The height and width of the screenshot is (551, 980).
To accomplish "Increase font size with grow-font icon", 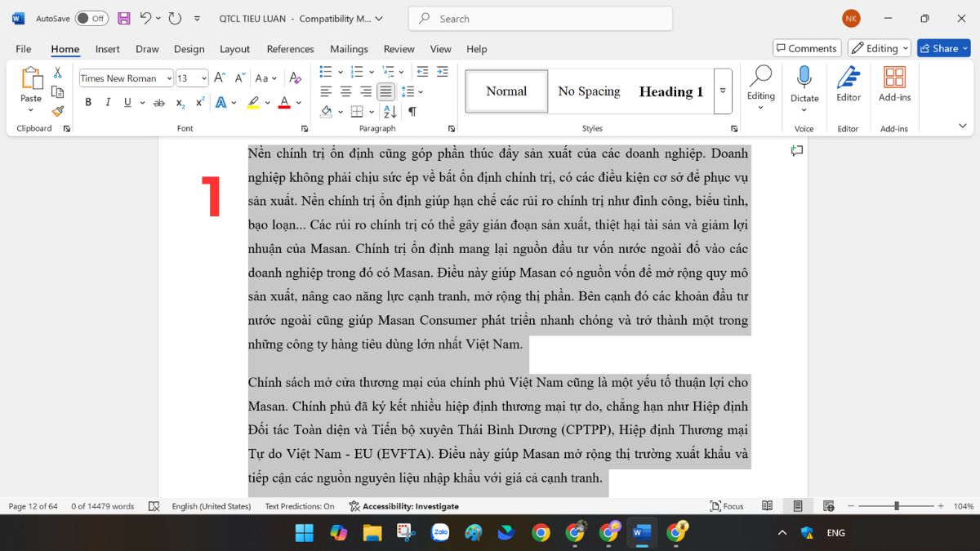I will pos(219,78).
